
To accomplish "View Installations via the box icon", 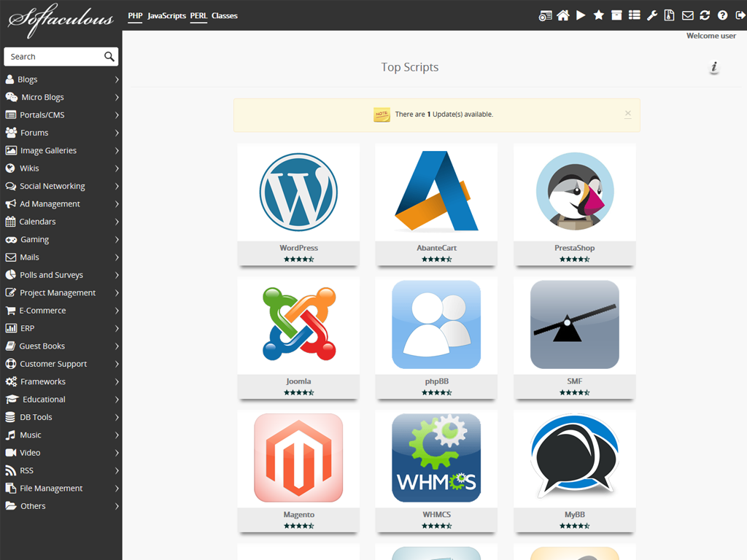I will coord(616,15).
